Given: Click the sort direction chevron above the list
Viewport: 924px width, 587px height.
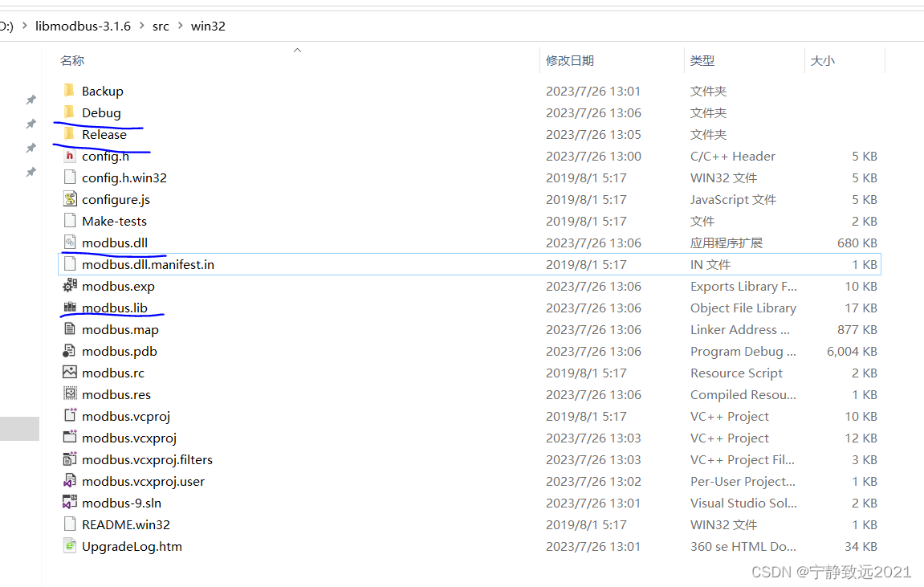Looking at the screenshot, I should tap(296, 49).
